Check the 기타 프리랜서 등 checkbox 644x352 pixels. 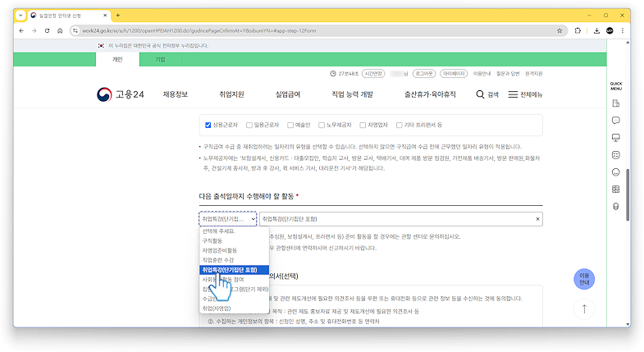pyautogui.click(x=399, y=125)
